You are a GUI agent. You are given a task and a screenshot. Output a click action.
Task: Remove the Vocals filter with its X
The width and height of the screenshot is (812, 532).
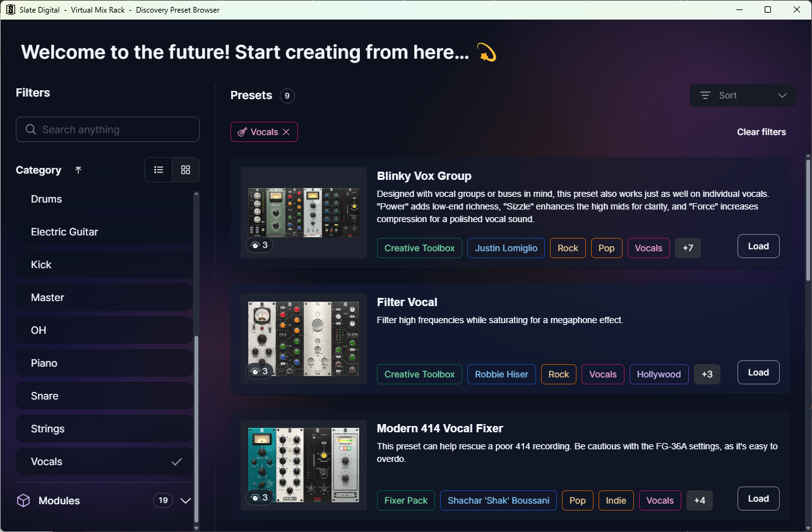pyautogui.click(x=286, y=132)
